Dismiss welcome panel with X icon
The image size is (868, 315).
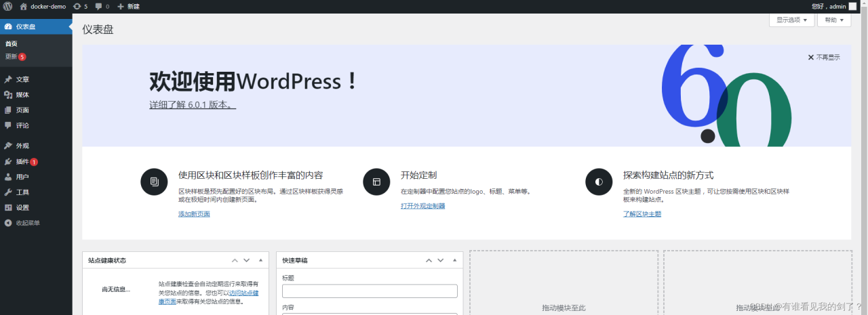[811, 58]
